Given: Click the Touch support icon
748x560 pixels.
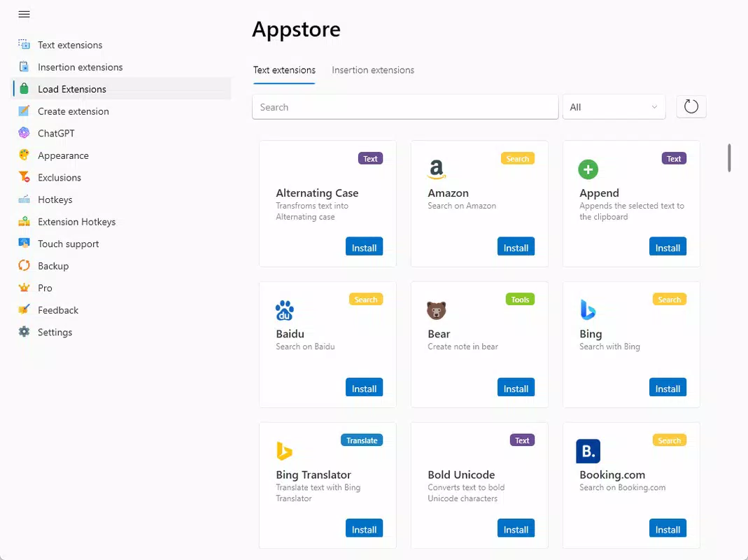Looking at the screenshot, I should click(24, 243).
